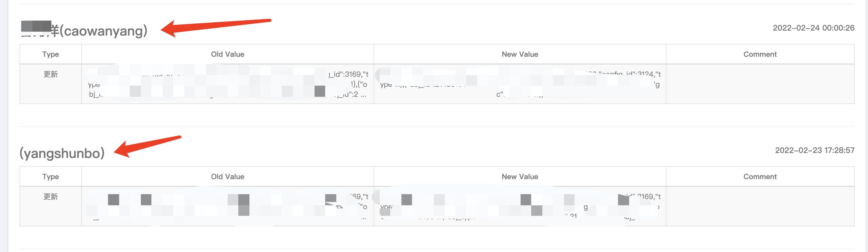
Task: Click the Comment header in second table
Action: pyautogui.click(x=760, y=176)
